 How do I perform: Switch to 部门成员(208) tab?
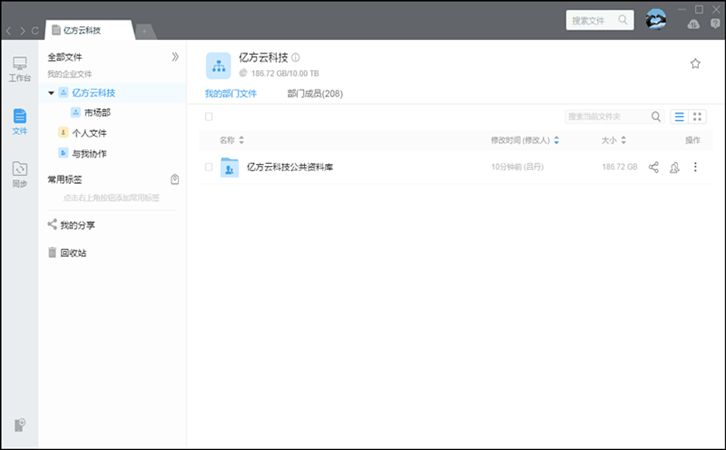point(314,94)
